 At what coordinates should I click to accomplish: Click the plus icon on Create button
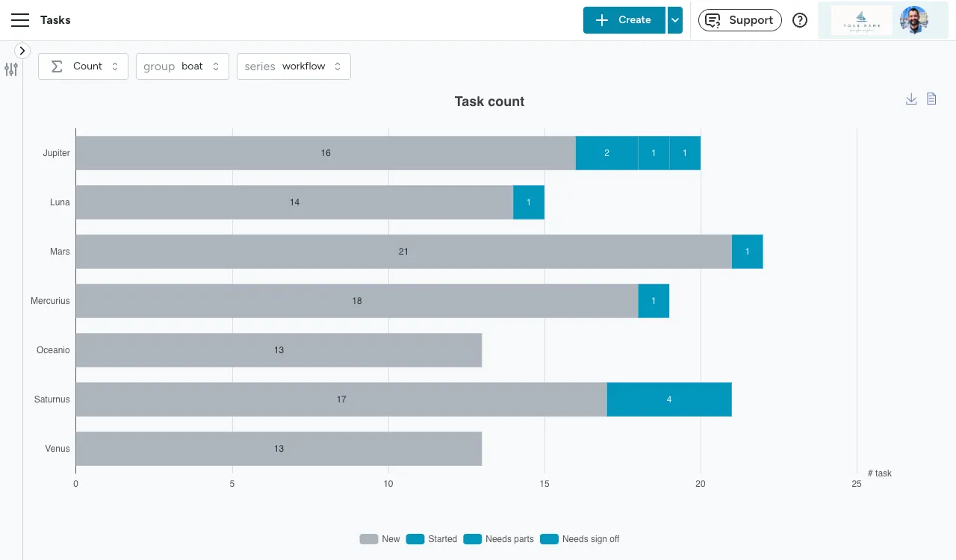601,20
